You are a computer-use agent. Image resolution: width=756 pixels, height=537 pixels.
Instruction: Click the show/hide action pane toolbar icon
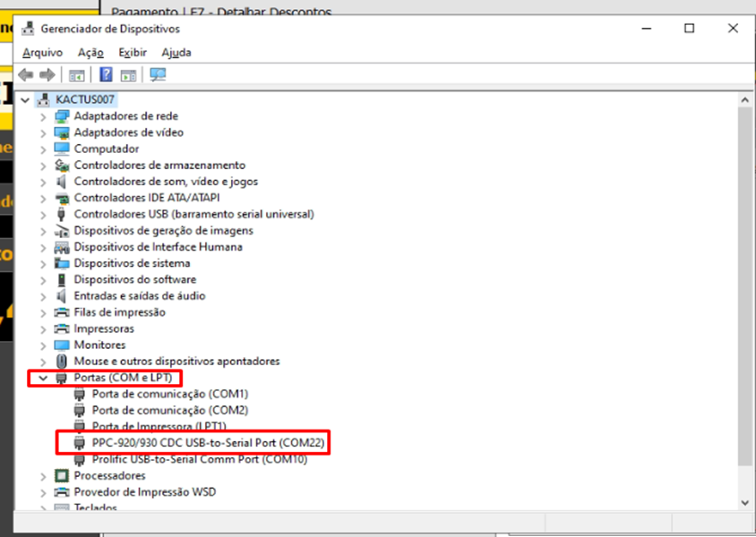(128, 75)
